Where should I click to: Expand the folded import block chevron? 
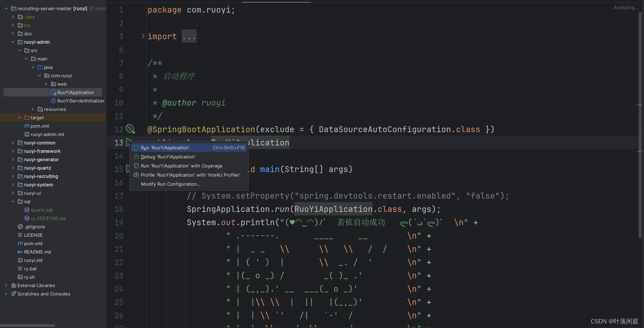(x=143, y=36)
